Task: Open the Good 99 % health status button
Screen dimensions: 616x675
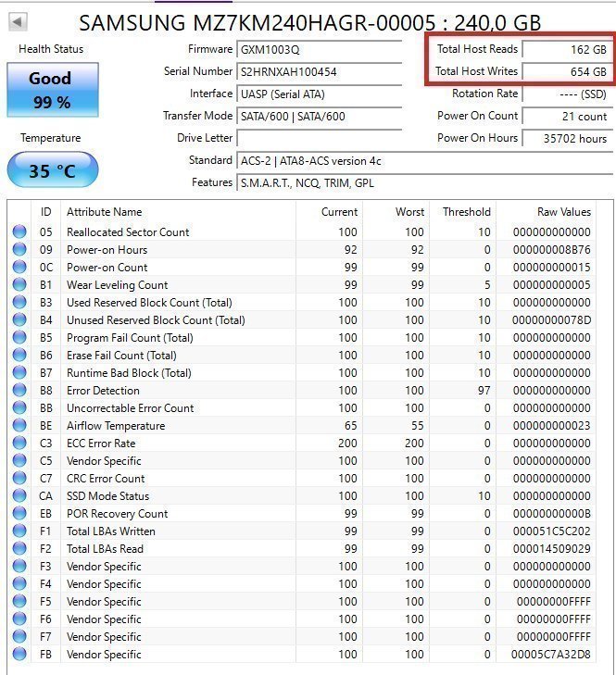Action: pos(51,90)
